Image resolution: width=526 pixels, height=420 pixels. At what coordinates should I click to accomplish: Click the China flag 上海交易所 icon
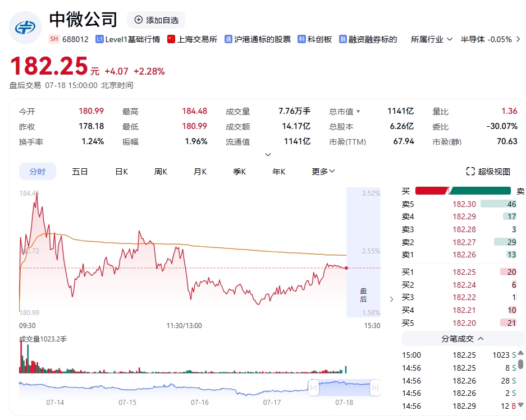point(171,39)
